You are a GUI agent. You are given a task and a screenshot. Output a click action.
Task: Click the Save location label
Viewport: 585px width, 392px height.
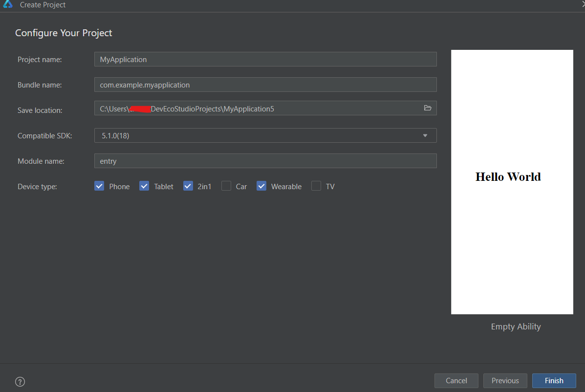pyautogui.click(x=40, y=110)
